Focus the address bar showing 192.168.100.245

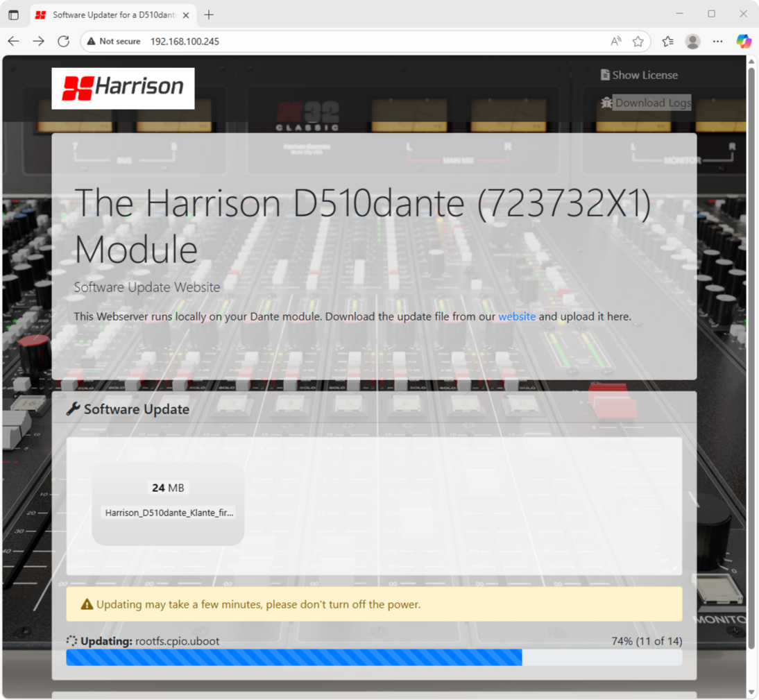click(x=185, y=42)
